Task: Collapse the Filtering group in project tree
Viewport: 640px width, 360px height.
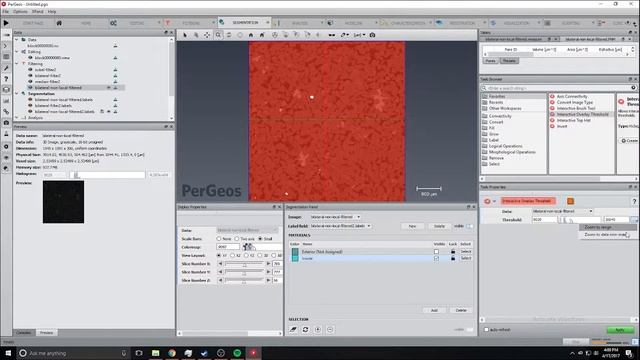Action: [x=17, y=64]
